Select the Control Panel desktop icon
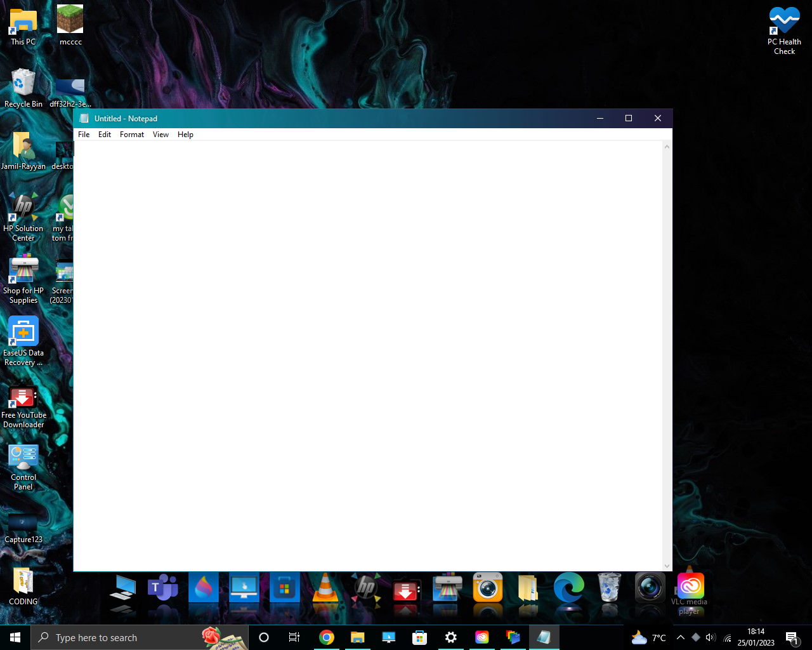This screenshot has height=650, width=812. pyautogui.click(x=23, y=467)
